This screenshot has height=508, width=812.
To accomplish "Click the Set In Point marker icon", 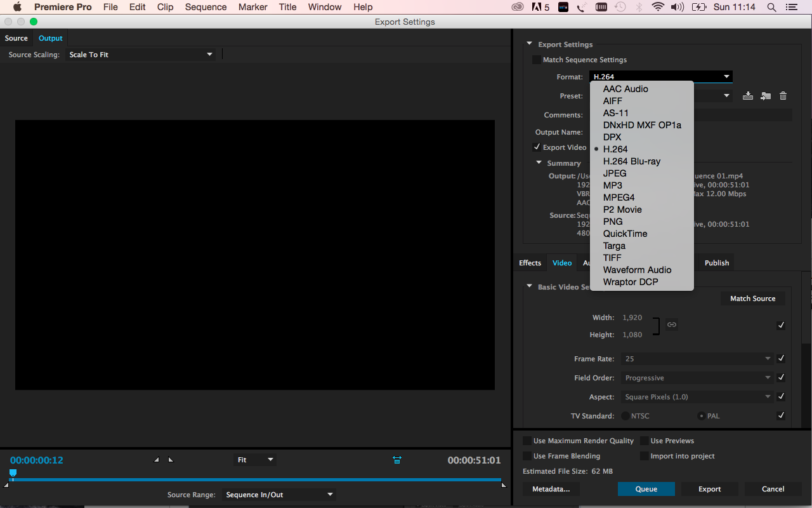I will click(157, 460).
